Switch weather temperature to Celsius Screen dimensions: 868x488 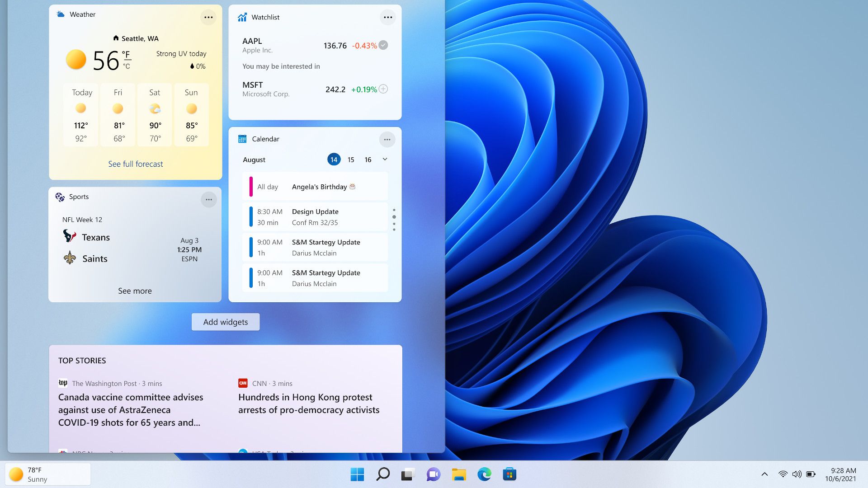click(x=127, y=66)
